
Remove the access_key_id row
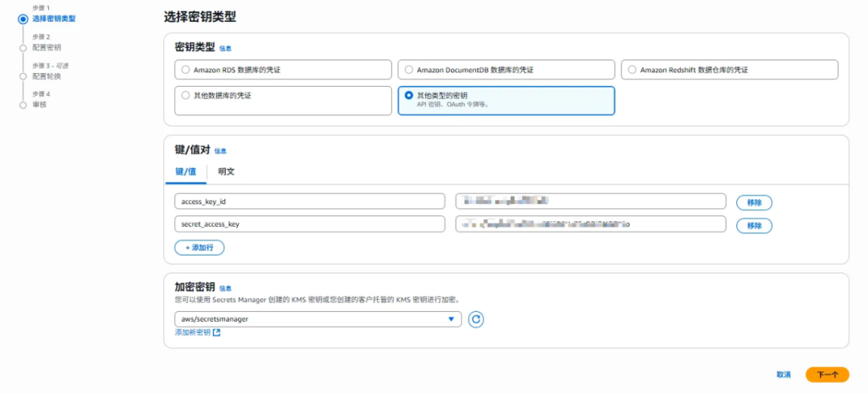754,203
